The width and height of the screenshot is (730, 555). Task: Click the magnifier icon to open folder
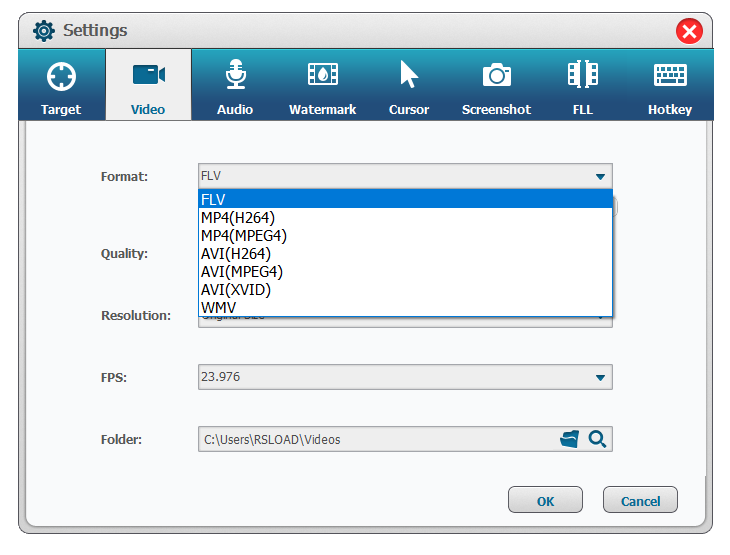597,439
